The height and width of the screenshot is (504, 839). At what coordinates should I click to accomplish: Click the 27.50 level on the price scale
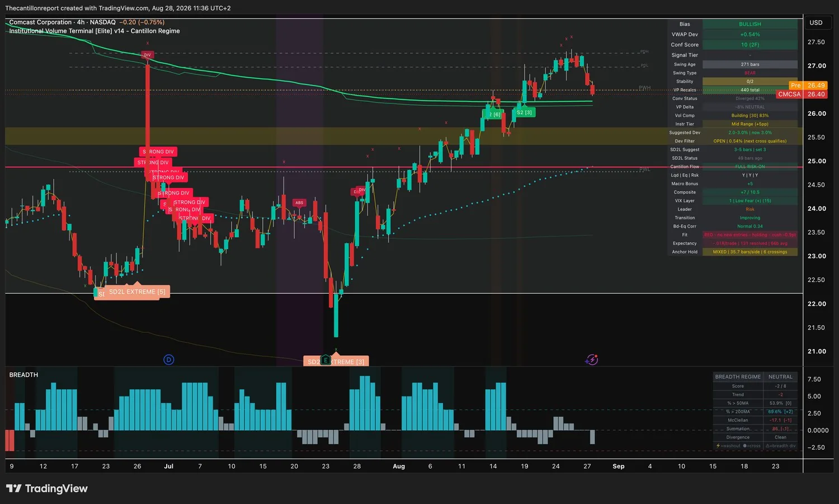(x=816, y=42)
